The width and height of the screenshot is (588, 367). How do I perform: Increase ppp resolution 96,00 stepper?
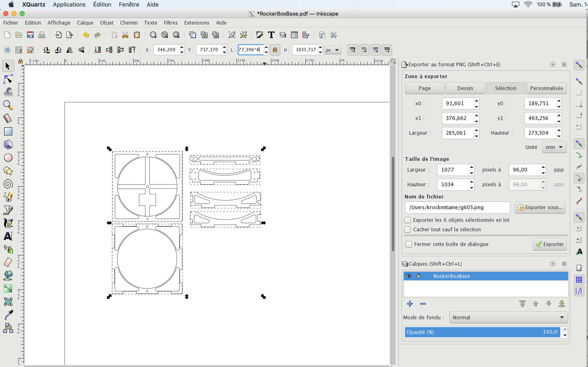click(543, 167)
